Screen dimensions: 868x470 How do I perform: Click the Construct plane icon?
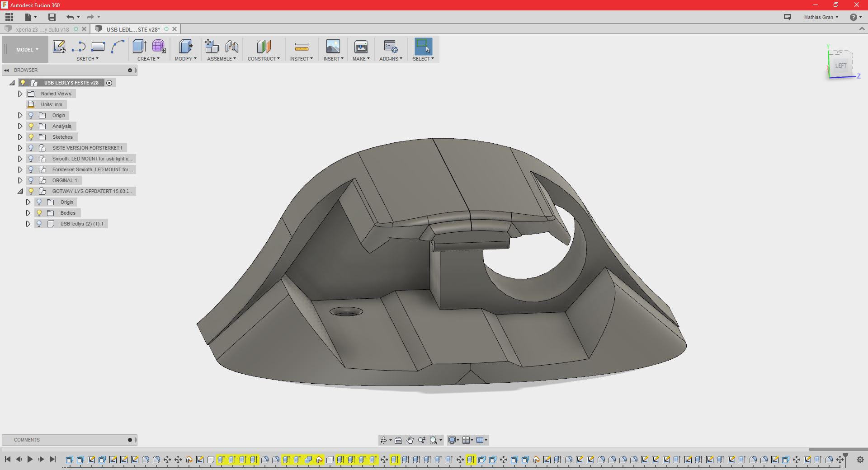[x=264, y=47]
